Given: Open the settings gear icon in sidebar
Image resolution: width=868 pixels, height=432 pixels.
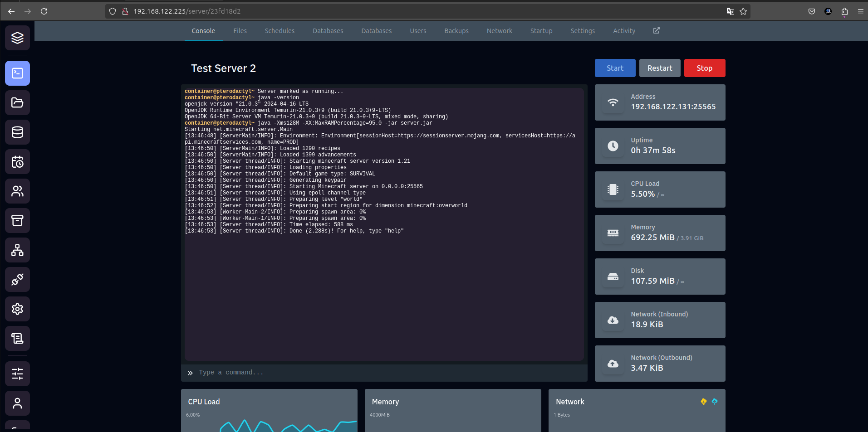Looking at the screenshot, I should click(17, 309).
